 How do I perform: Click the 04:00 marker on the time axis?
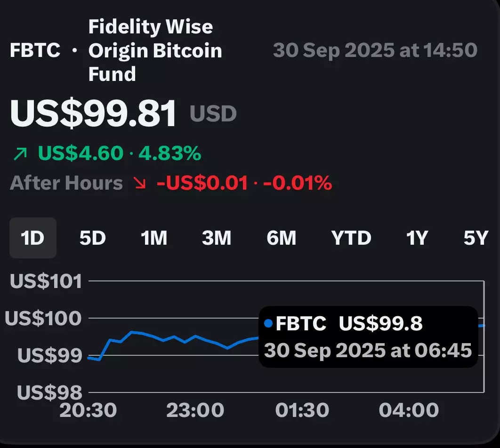[409, 410]
